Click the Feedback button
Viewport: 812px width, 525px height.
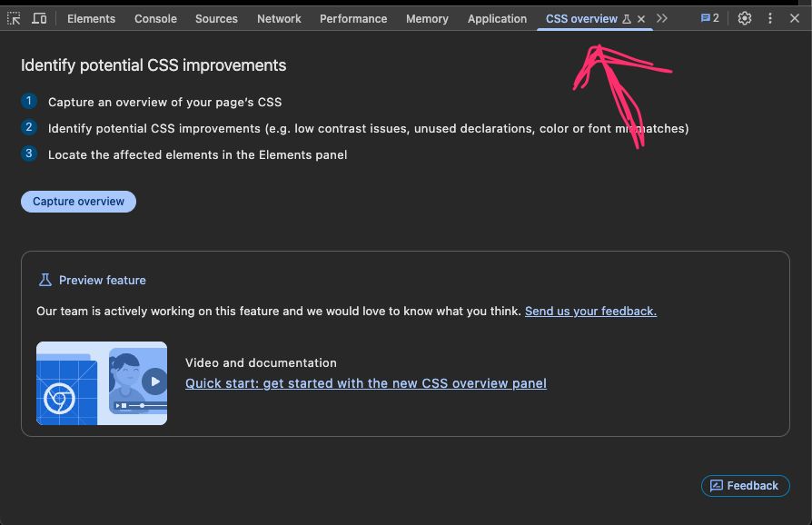(745, 485)
